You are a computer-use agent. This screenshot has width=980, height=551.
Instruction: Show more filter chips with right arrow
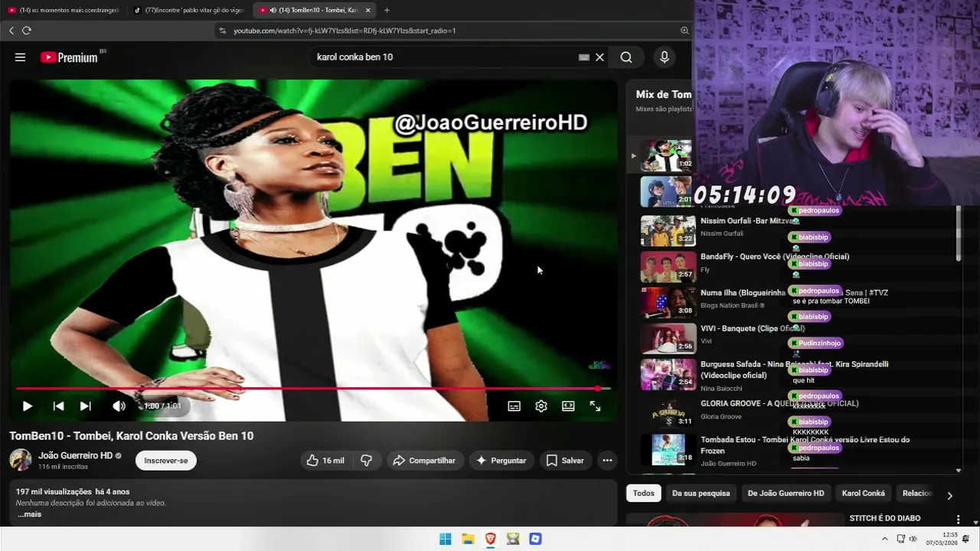949,495
